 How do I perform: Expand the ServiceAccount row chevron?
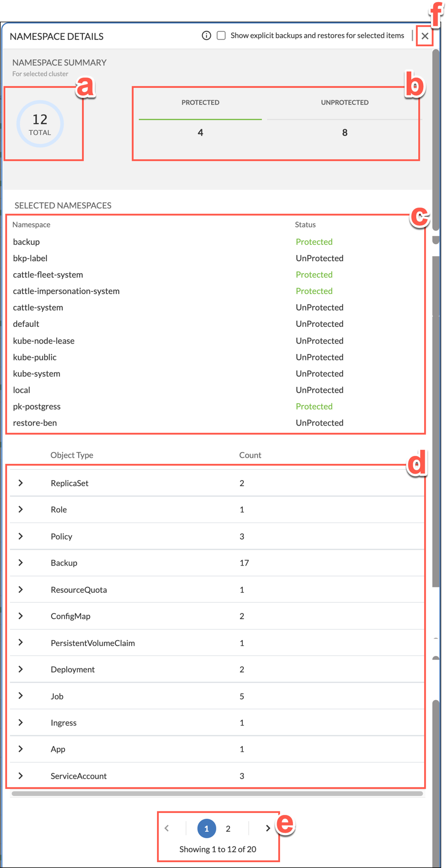tap(21, 776)
